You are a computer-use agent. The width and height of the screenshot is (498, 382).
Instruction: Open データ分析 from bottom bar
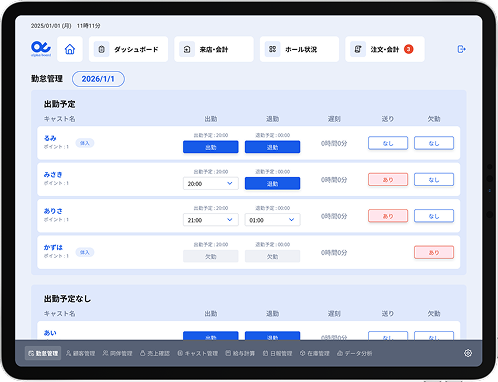354,353
